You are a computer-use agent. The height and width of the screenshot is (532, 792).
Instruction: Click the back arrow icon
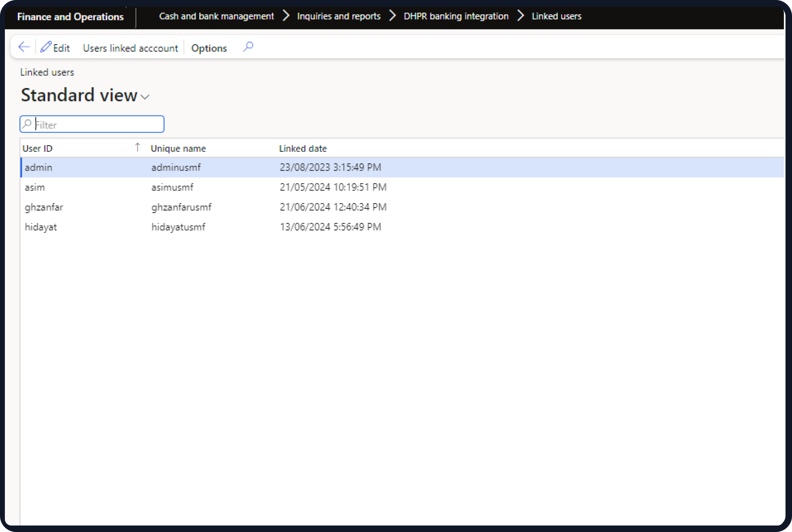click(24, 47)
